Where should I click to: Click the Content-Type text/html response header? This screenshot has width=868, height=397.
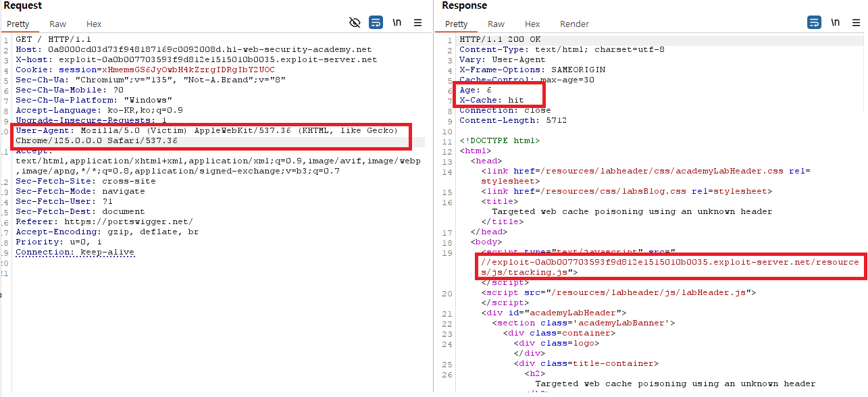[x=562, y=49]
